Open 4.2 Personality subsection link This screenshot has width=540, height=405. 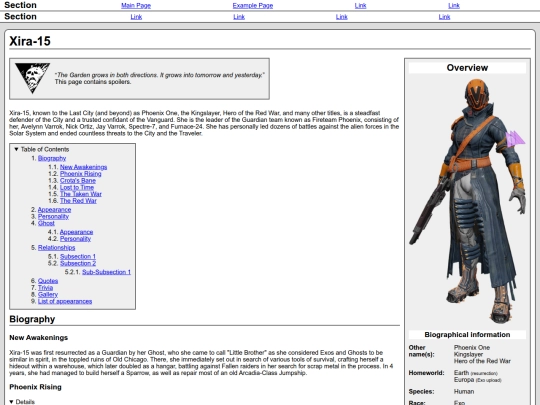pos(75,239)
